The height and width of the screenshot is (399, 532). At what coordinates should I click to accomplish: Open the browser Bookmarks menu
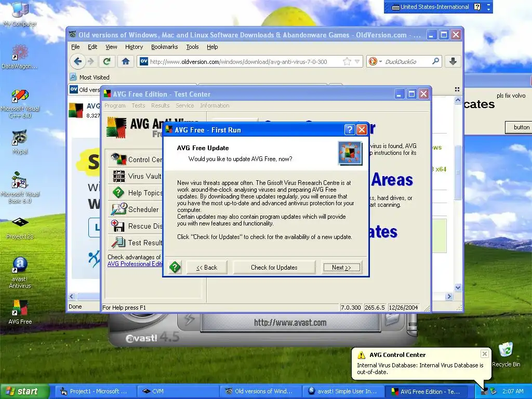coord(164,47)
